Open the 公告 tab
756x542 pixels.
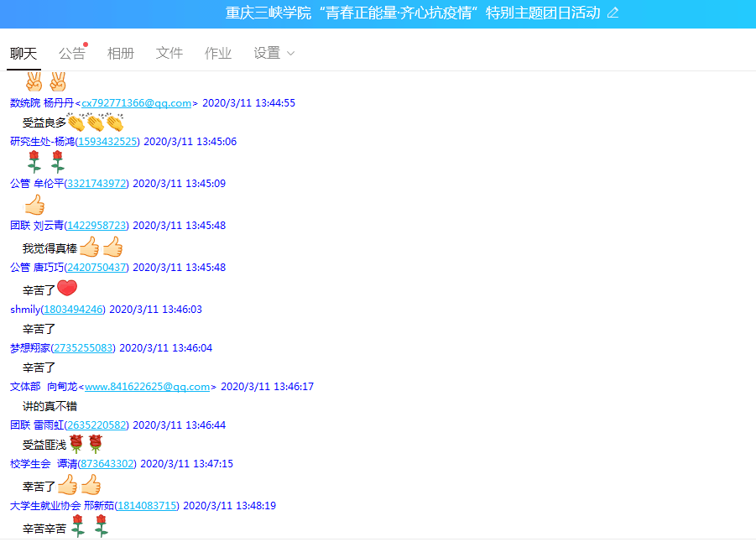coord(71,53)
